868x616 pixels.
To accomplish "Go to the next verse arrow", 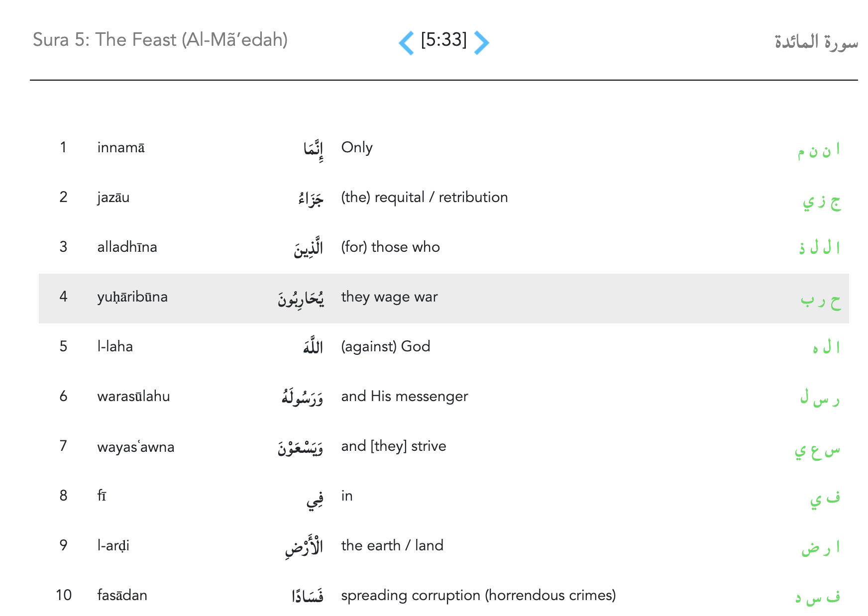I will (481, 42).
